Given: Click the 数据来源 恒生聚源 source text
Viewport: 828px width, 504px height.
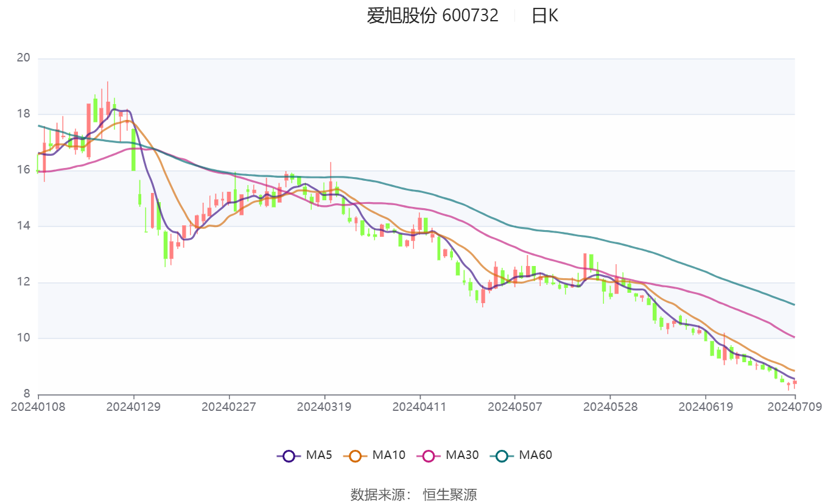Looking at the screenshot, I should click(413, 494).
